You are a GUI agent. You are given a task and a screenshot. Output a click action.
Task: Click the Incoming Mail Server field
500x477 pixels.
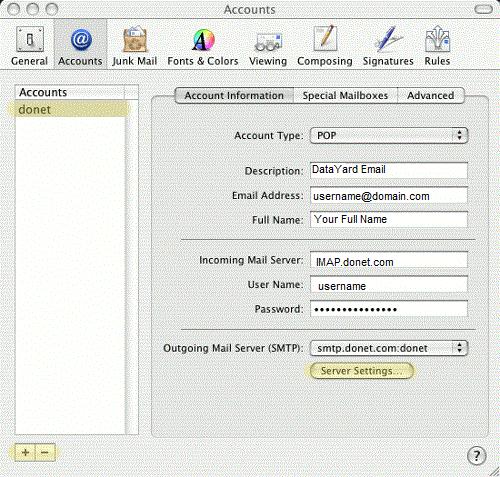(x=389, y=260)
